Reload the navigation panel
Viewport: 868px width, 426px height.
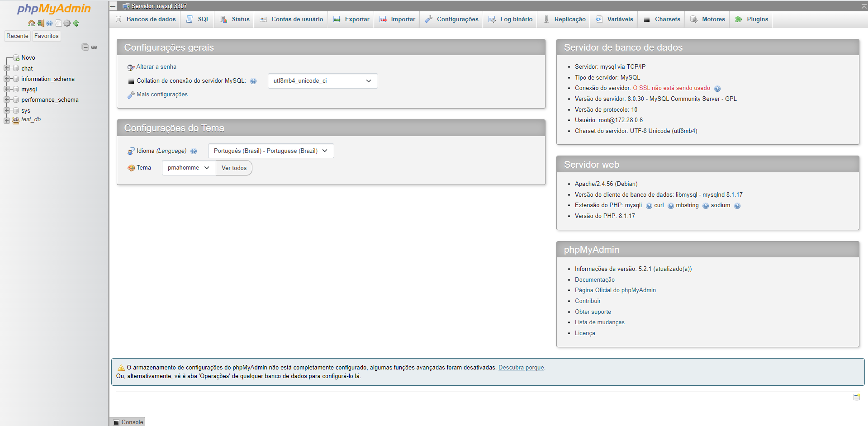click(x=76, y=23)
